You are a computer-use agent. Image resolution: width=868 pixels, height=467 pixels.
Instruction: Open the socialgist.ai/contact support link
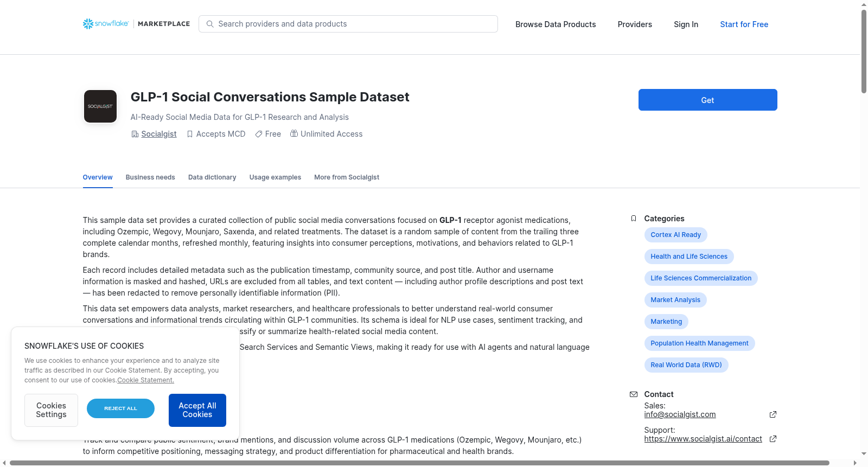(x=703, y=439)
